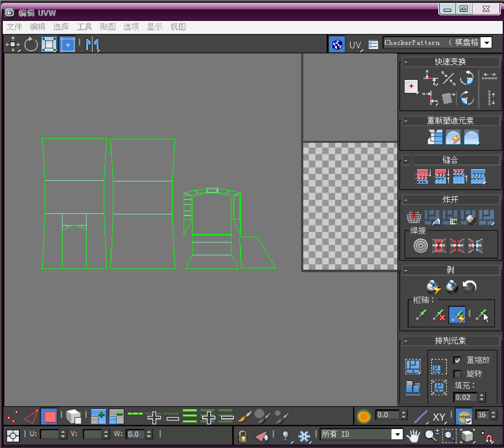This screenshot has height=448, width=504.
Task: Click the target weld icon
Action: 420,246
